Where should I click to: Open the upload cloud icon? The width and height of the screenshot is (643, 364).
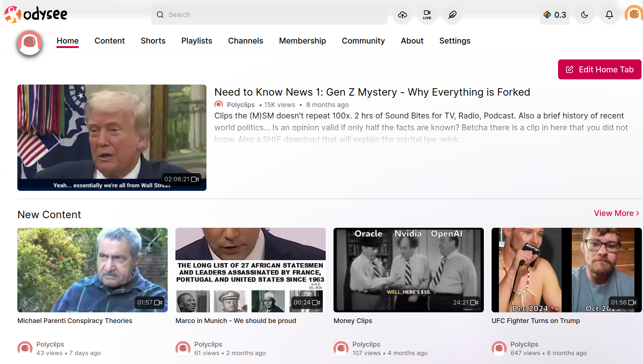(402, 15)
